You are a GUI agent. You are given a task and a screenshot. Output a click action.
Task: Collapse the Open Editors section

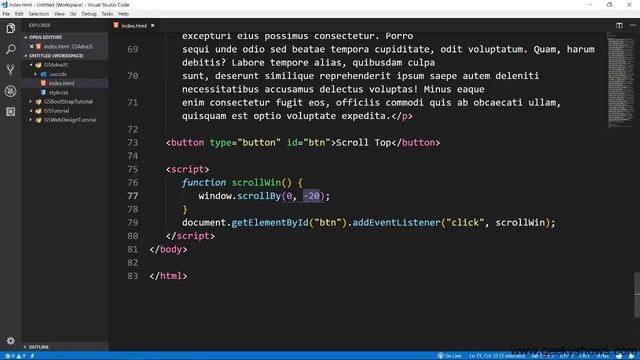click(x=26, y=37)
